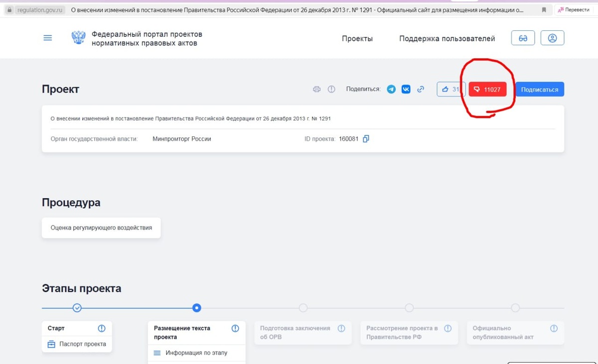Viewport: 598px width, 364px height.
Task: Open Проекты in the top navigation
Action: 357,38
